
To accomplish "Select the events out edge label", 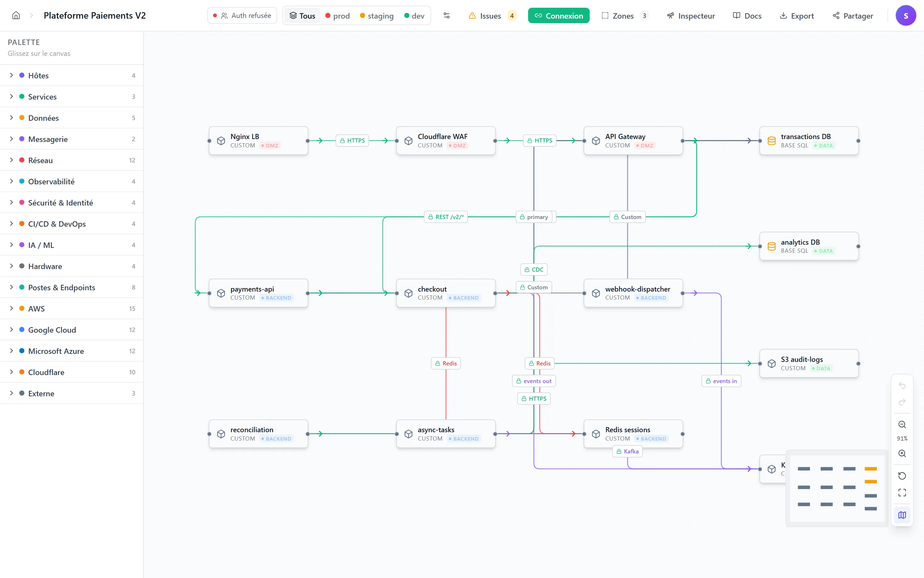I will 534,381.
